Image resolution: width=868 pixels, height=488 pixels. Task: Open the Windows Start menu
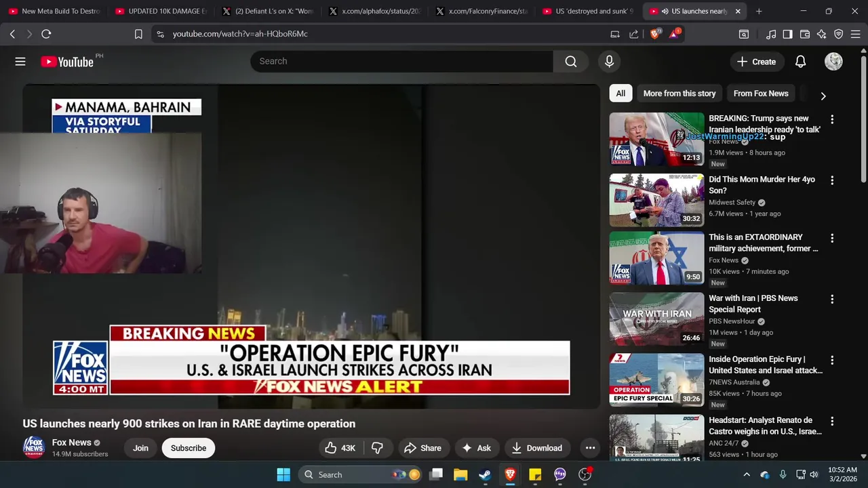coord(283,474)
